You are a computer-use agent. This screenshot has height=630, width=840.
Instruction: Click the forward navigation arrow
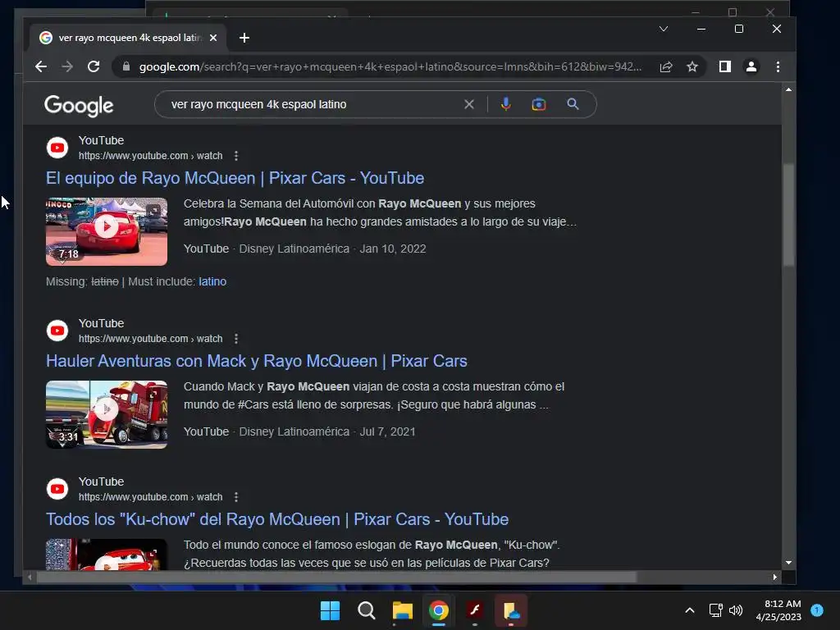point(67,67)
